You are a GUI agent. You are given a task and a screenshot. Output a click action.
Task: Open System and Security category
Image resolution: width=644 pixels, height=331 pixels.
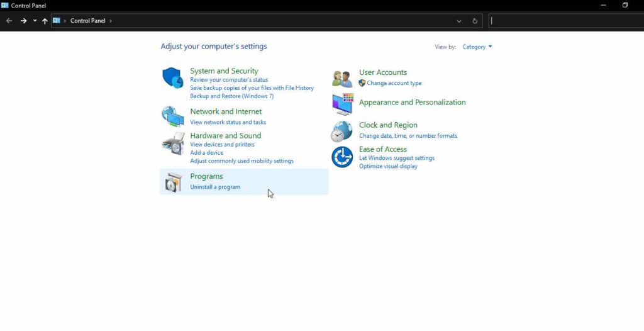tap(224, 70)
